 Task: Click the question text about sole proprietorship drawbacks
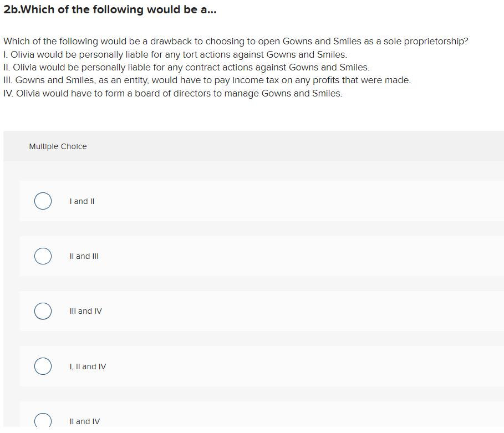point(236,41)
